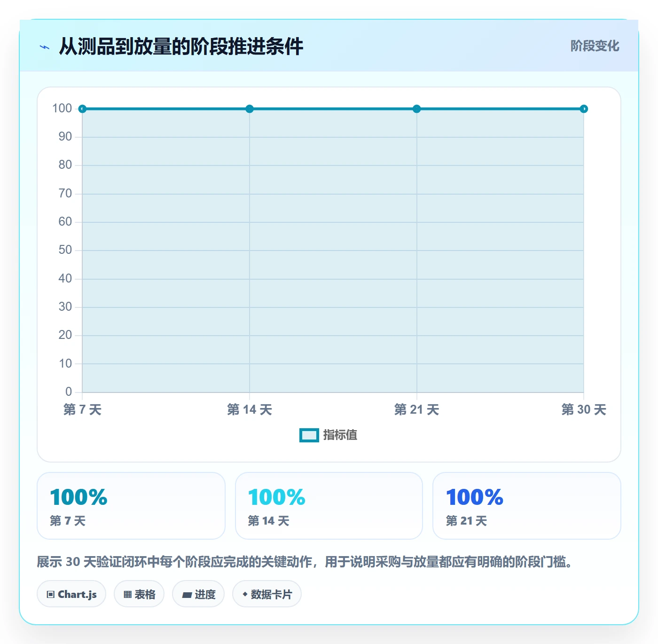Click the diamond icon on the 数据卡片 chip
Screen dimensions: 658x644
coord(245,594)
